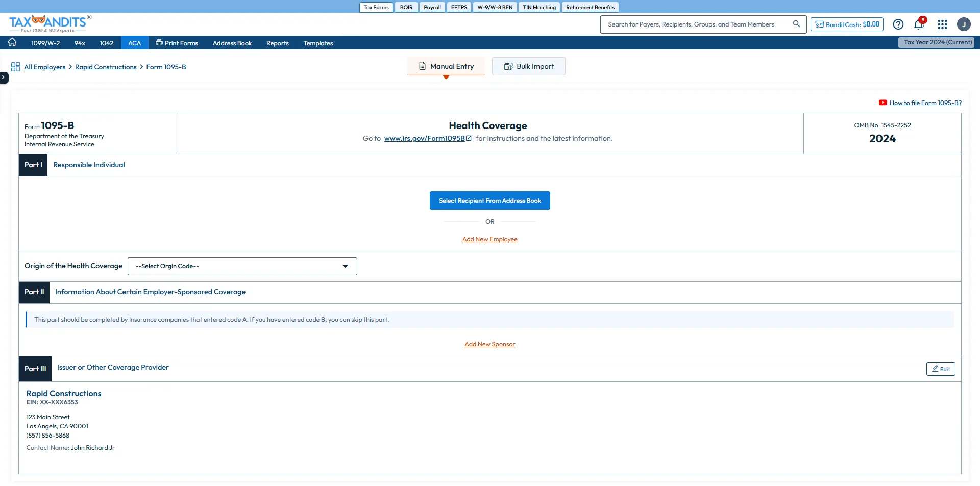Switch to the Payroll tab

[x=432, y=7]
